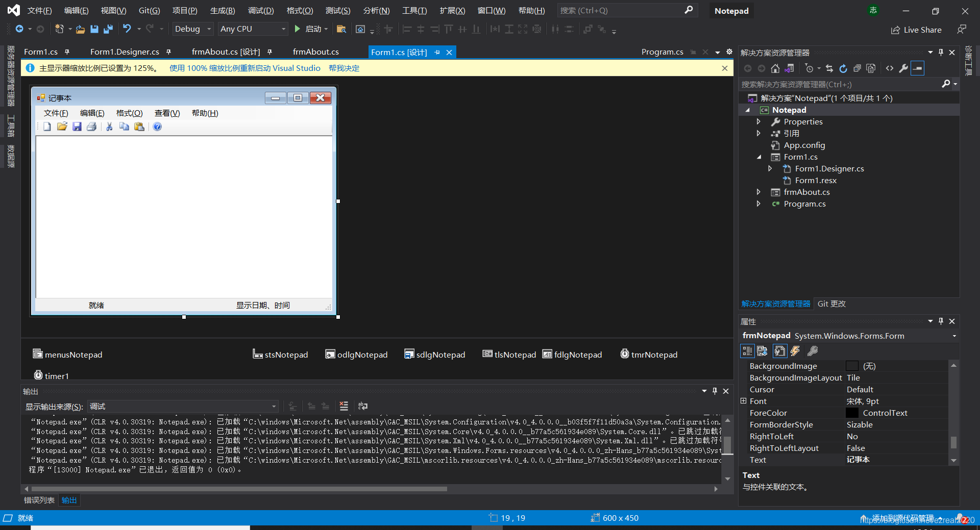Click the Sync with Active Document icon
980x530 pixels.
(x=829, y=68)
